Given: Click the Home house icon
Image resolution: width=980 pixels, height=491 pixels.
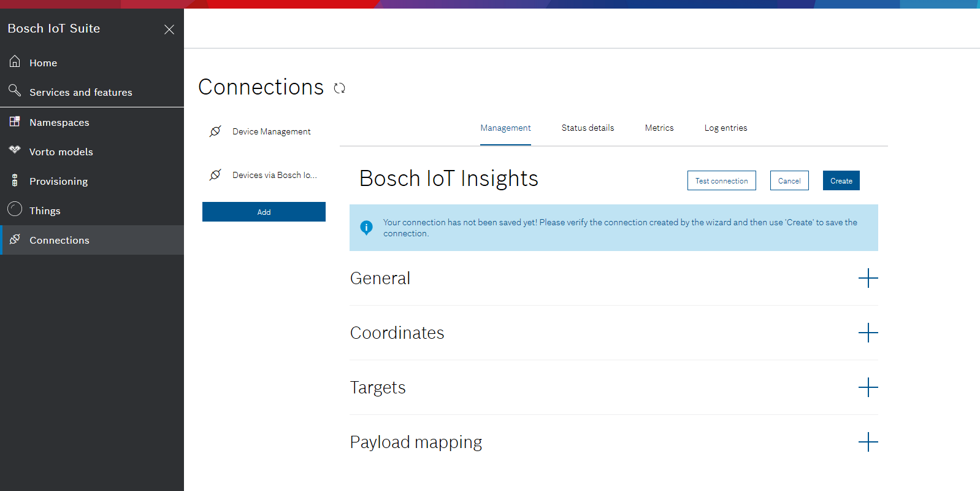Looking at the screenshot, I should (15, 61).
